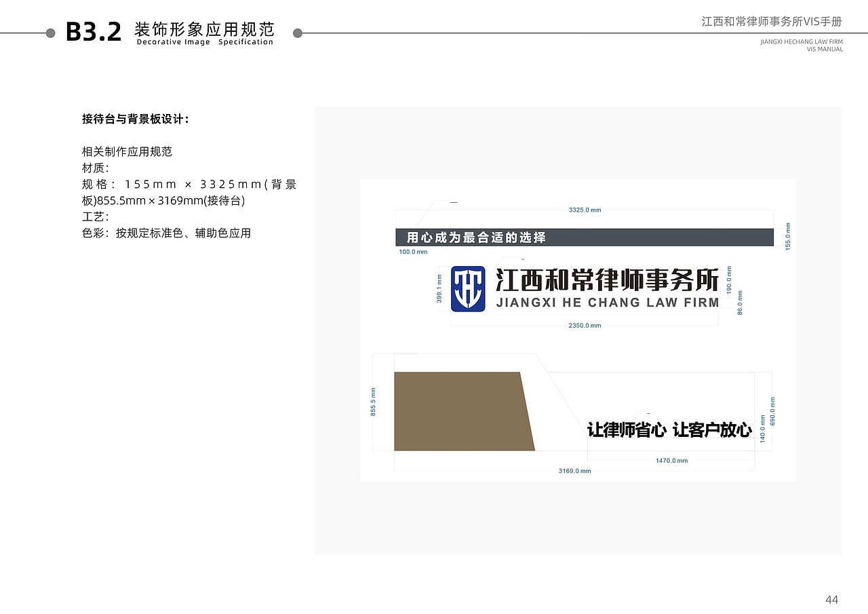Click the vertical 155.0 mm dimension label

point(788,237)
